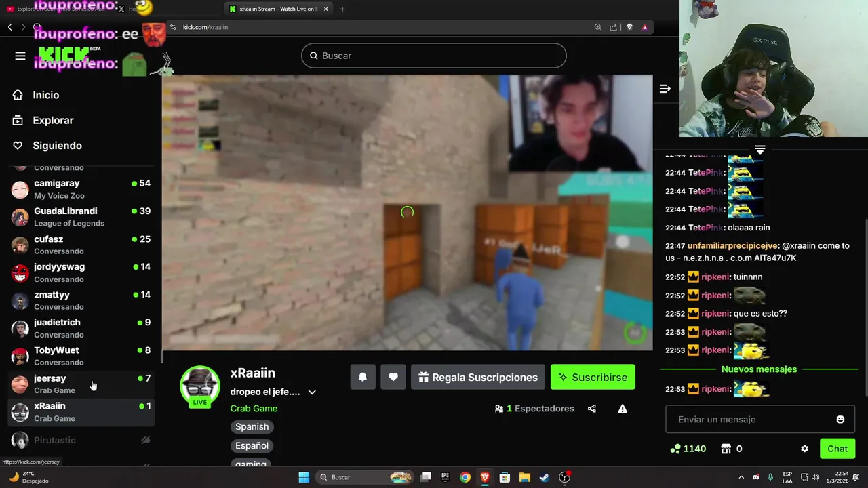The image size is (868, 488).
Task: Open cufasz channel in sidebar
Action: (x=81, y=245)
